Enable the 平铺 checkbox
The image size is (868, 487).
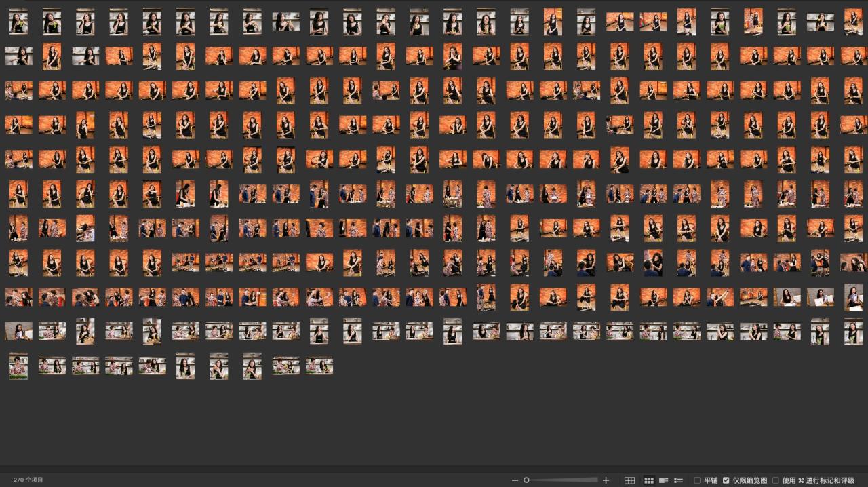(x=697, y=480)
